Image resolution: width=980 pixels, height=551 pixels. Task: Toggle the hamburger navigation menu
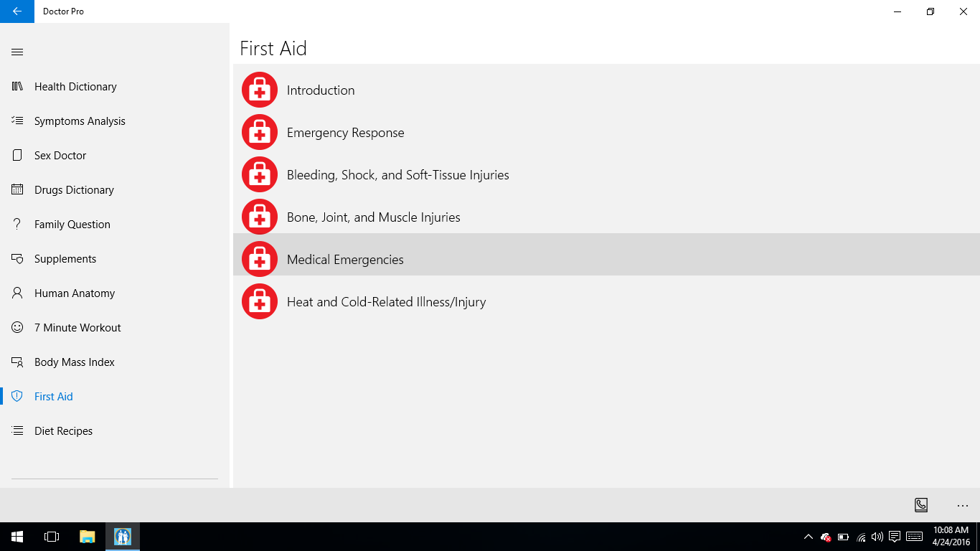click(17, 52)
